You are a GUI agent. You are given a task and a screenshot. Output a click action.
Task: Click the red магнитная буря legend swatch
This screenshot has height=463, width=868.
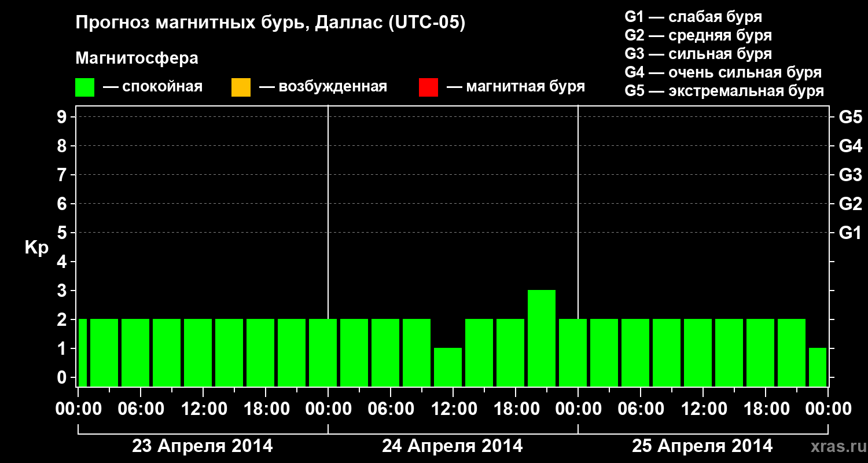point(428,87)
